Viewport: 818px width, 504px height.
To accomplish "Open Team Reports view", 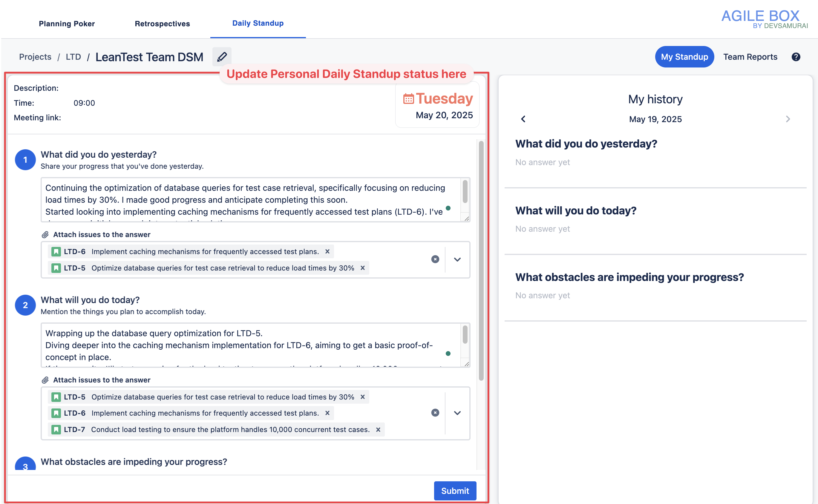I will point(750,57).
